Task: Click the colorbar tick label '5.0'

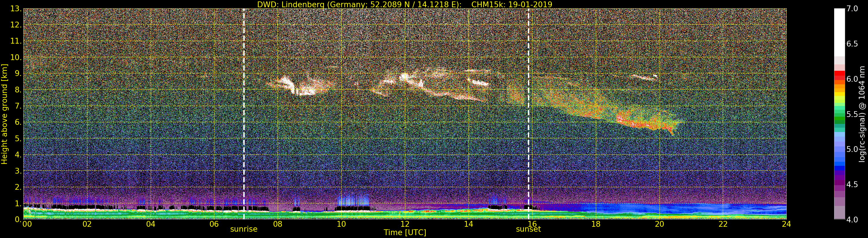Action: click(x=852, y=149)
